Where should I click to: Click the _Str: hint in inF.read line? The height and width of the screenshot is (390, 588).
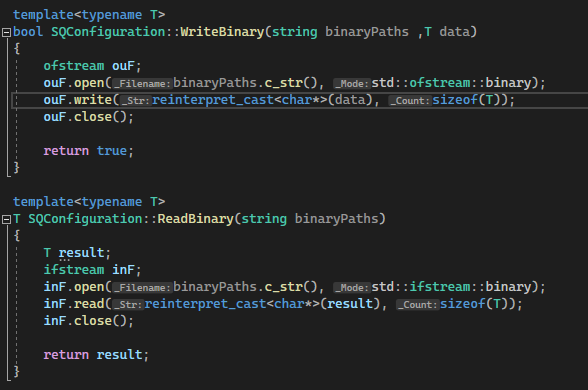click(x=128, y=304)
